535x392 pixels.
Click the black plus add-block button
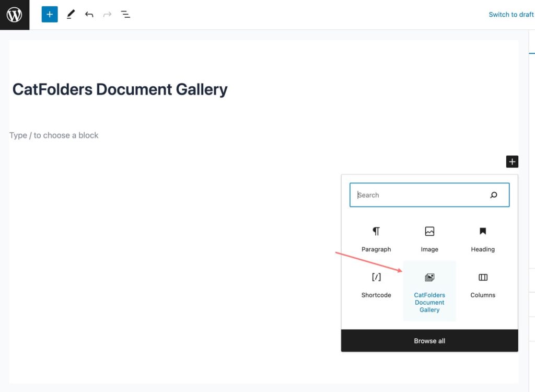coord(511,162)
